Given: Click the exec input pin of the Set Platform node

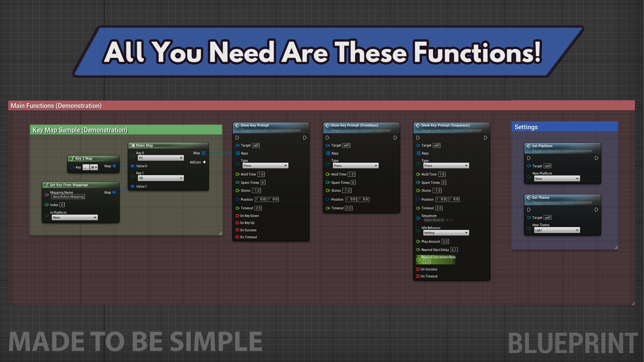Looking at the screenshot, I should pos(529,158).
